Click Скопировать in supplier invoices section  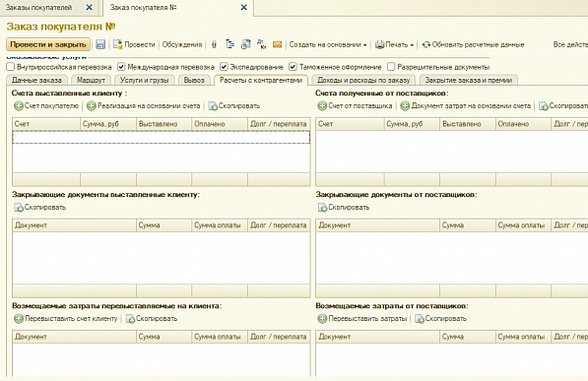point(563,105)
